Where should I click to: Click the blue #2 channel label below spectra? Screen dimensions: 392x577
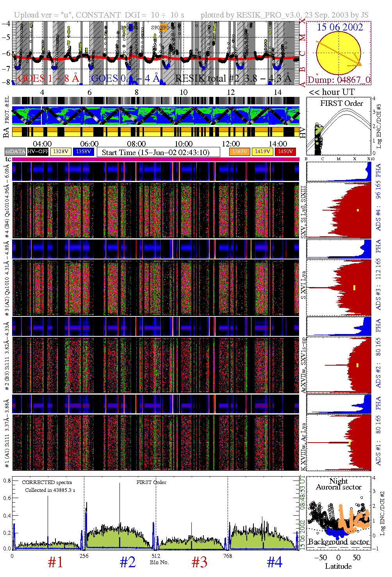(128, 562)
